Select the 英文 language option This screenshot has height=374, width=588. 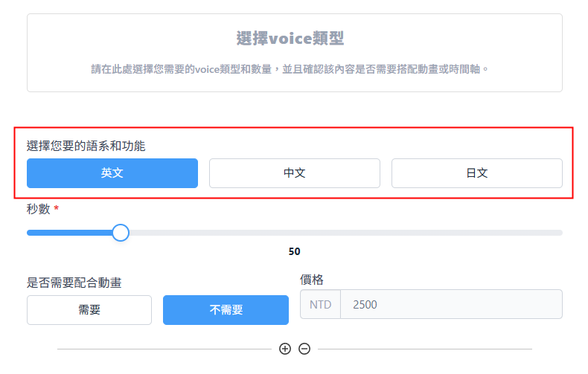tap(112, 173)
